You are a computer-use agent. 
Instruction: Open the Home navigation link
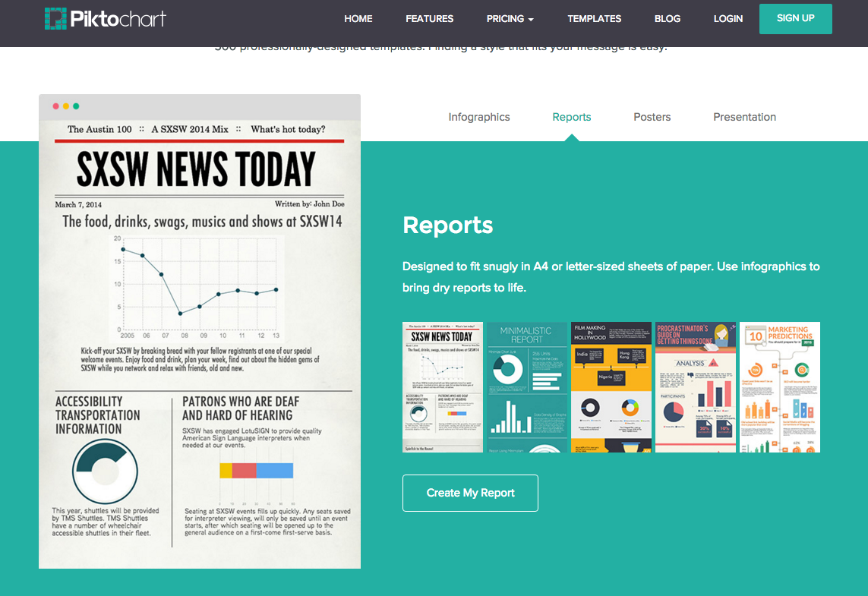[358, 18]
